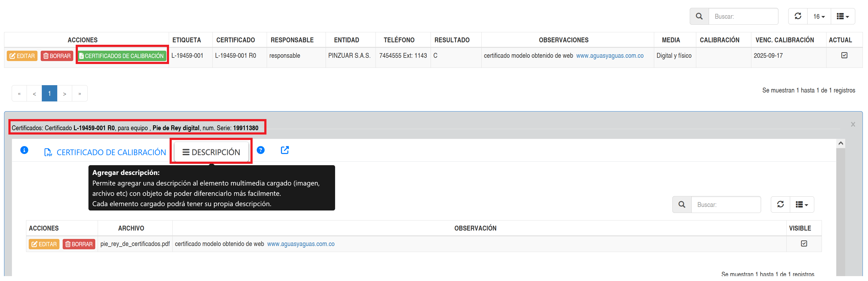Toggle VISIBLE checkbox for pie_rey_de_certificados.pdf
The height and width of the screenshot is (281, 868).
pos(804,244)
